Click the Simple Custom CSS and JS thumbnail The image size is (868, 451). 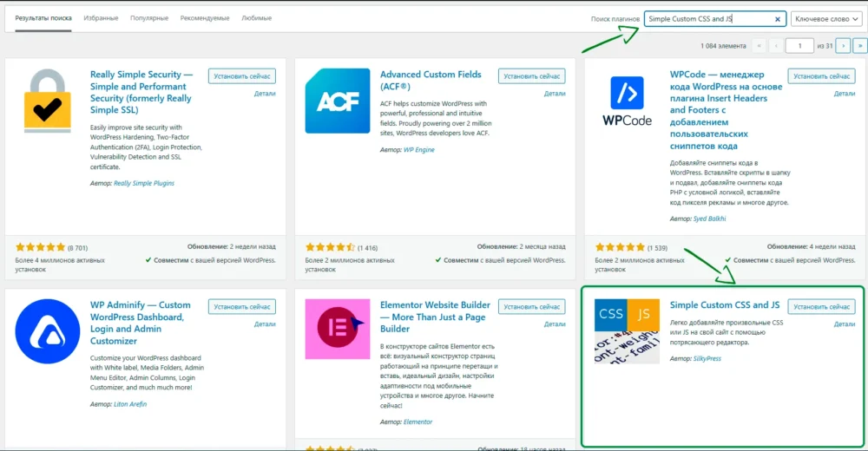(627, 331)
